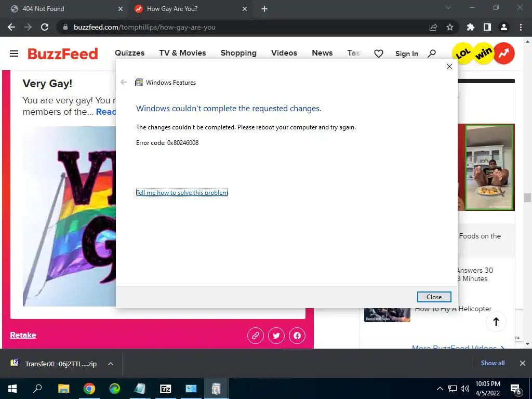Open a new Chrome tab

pos(264,9)
